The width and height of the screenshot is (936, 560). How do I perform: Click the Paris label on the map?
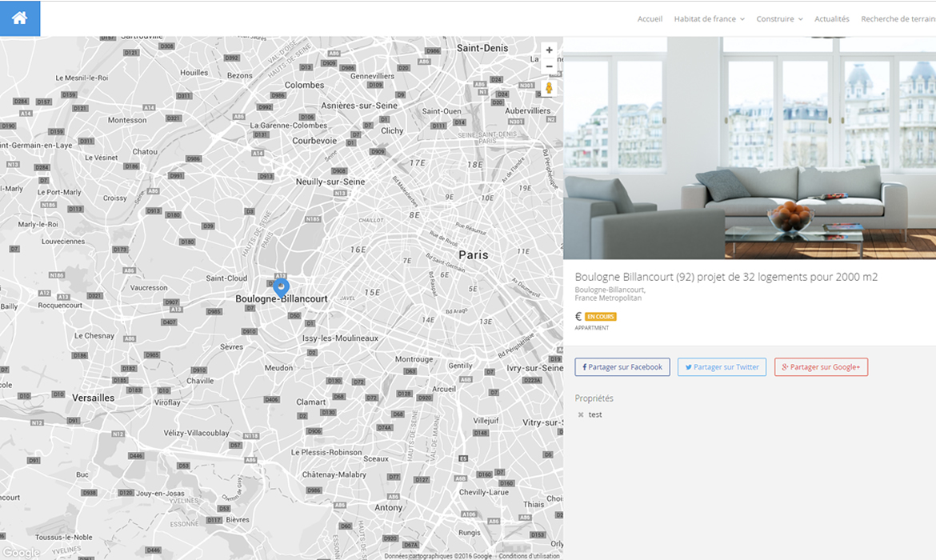474,255
